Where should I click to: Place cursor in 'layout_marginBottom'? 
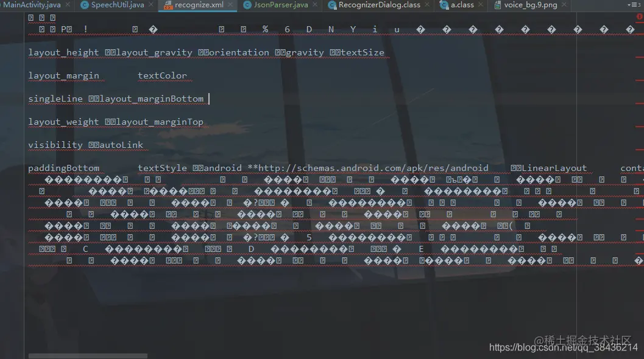click(x=151, y=99)
